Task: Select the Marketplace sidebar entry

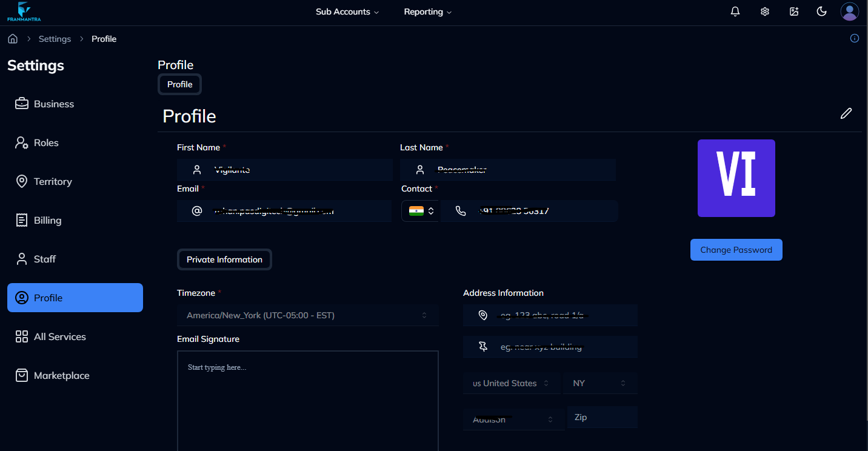Action: coord(61,375)
